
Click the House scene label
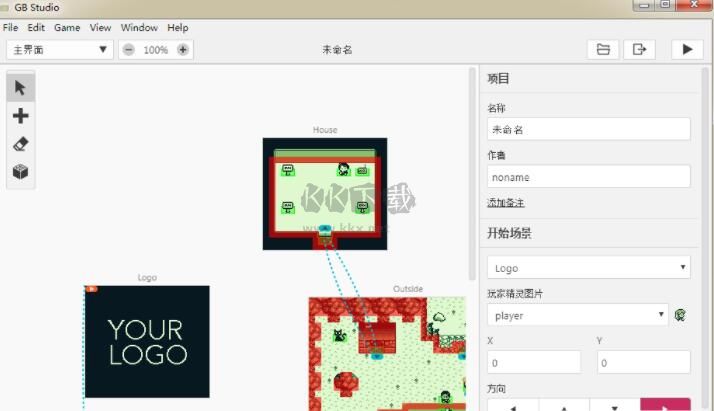point(325,130)
